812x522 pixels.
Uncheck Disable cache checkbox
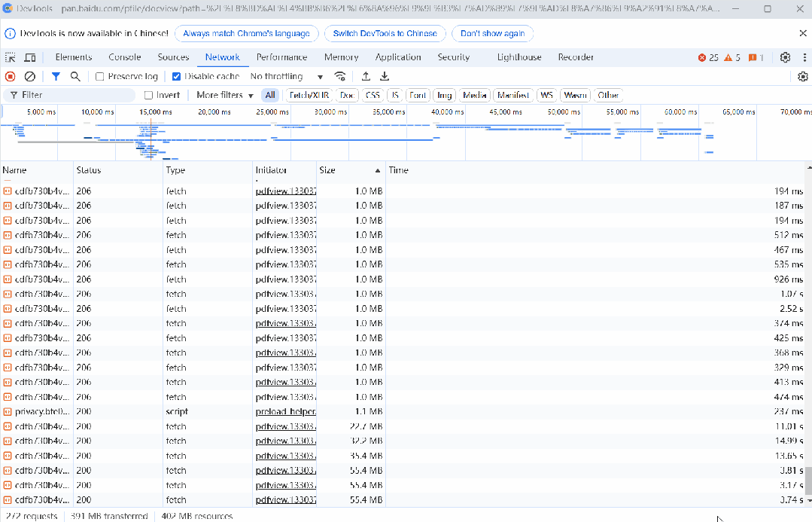176,76
